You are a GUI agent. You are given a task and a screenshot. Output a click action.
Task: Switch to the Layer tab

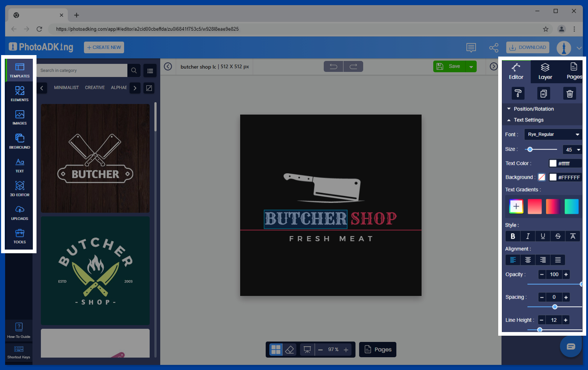point(545,71)
